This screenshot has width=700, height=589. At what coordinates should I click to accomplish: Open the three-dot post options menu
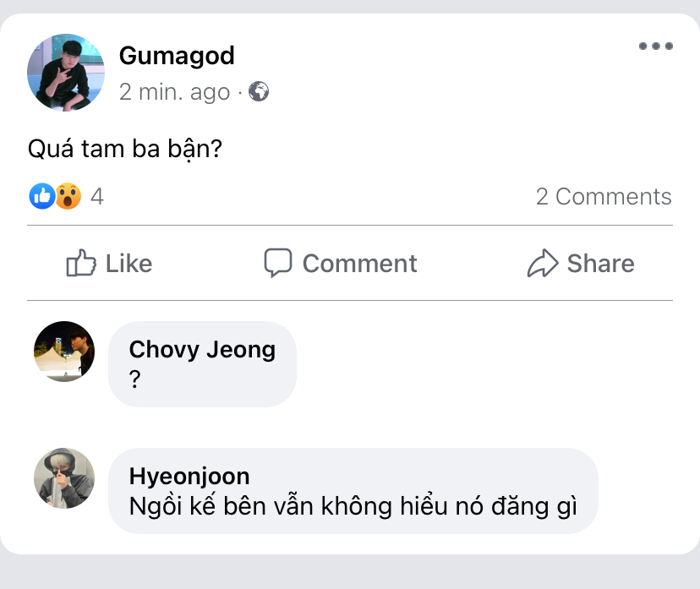tap(655, 46)
